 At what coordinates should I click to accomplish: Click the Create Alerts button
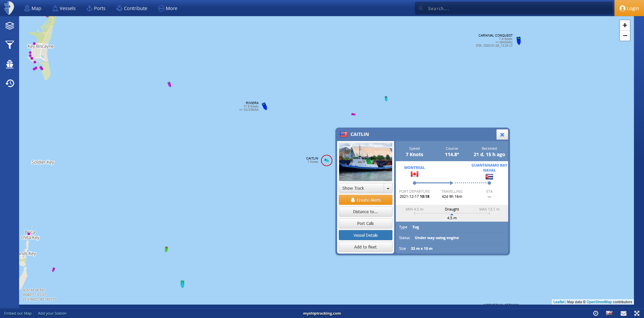pyautogui.click(x=366, y=200)
